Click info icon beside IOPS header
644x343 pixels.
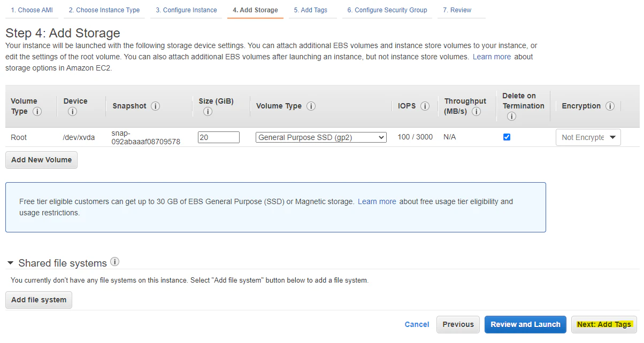425,106
